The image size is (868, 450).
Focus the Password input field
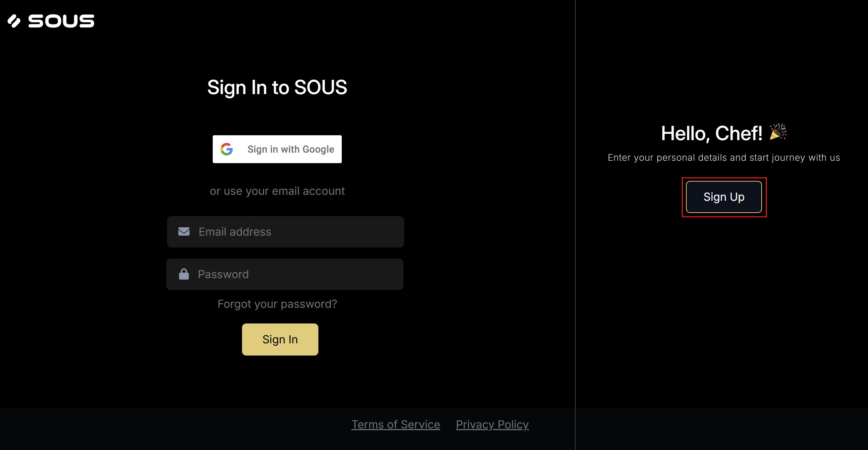285,274
